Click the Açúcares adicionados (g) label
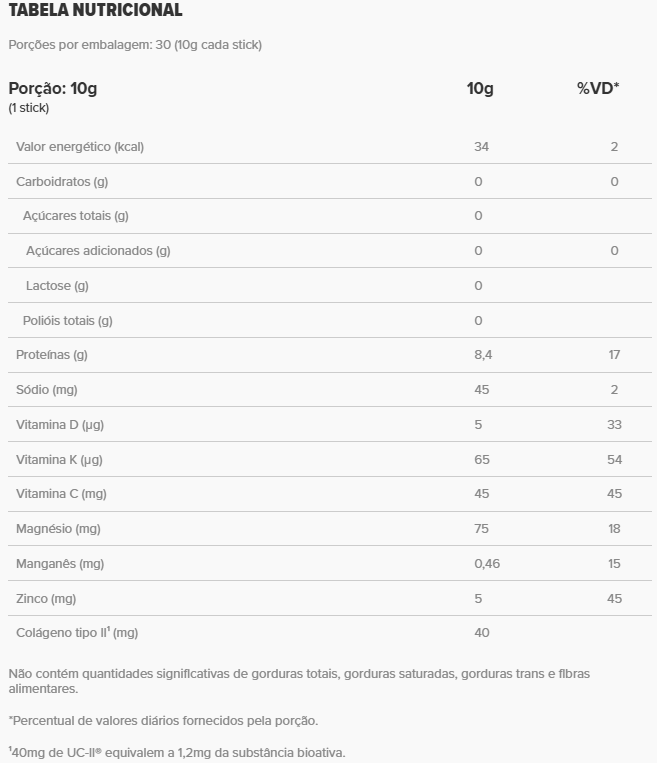This screenshot has height=763, width=657. [98, 251]
